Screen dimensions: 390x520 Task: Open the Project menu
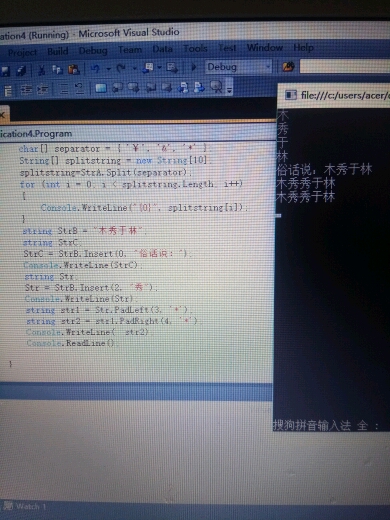pyautogui.click(x=22, y=52)
